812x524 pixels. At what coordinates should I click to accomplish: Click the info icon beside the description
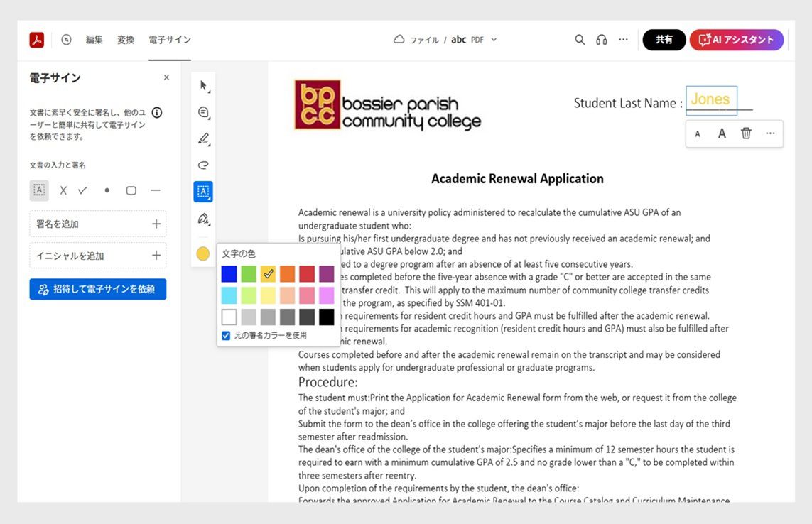pyautogui.click(x=157, y=112)
